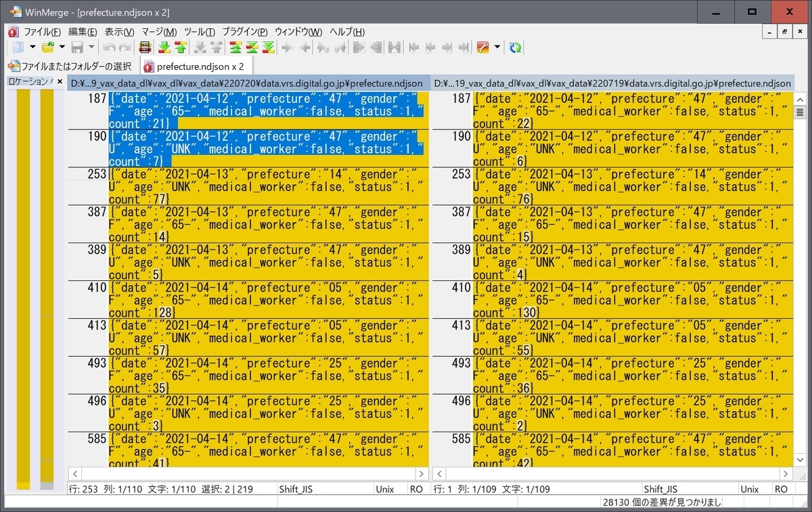Click the left pane file path header
This screenshot has width=812, height=512.
(248, 83)
